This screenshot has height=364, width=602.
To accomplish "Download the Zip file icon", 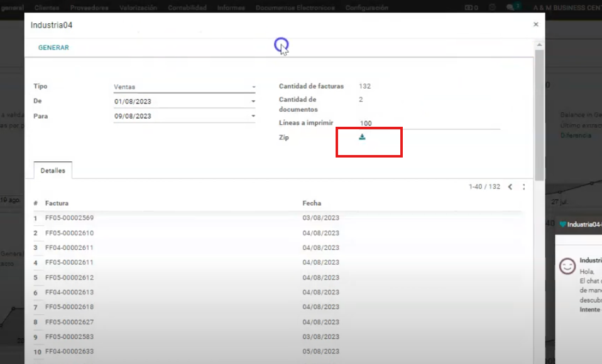I will pos(362,137).
